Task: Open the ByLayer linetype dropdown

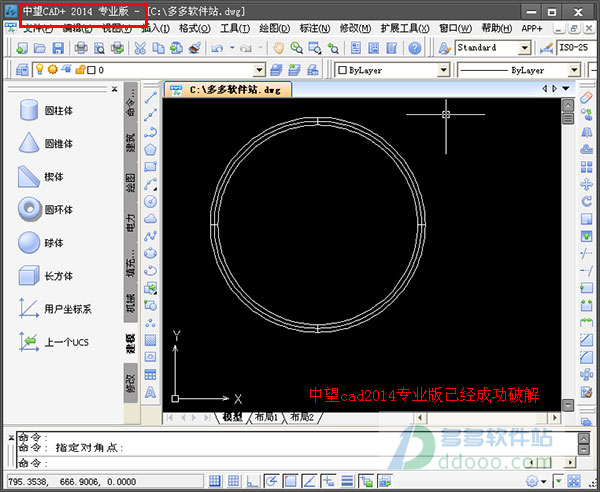Action: coord(574,70)
